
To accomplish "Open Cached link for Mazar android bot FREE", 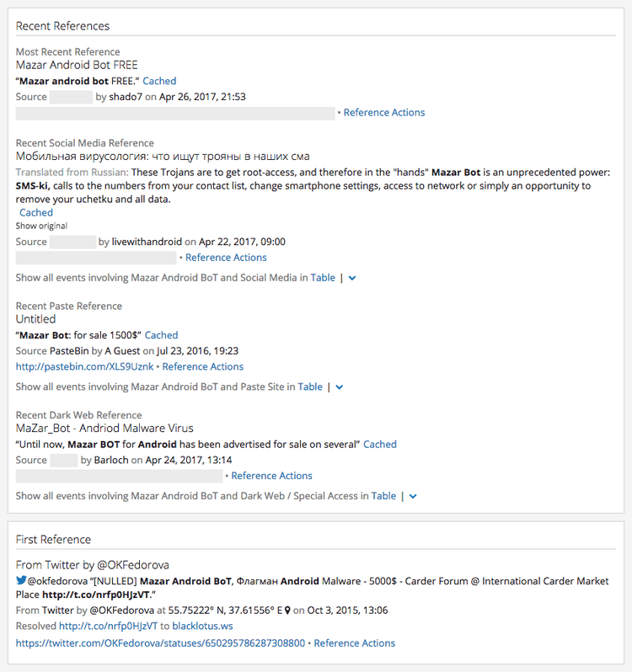I will pyautogui.click(x=159, y=82).
